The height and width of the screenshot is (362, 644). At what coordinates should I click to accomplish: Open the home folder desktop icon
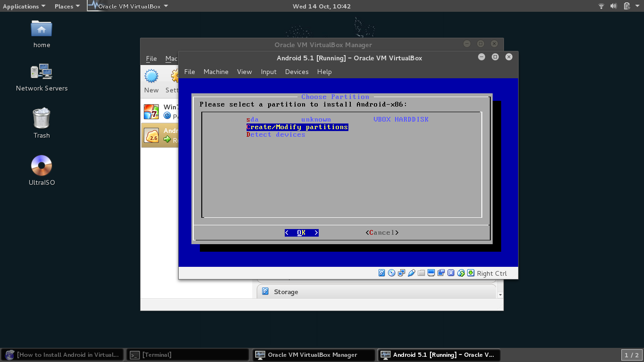pos(41,29)
